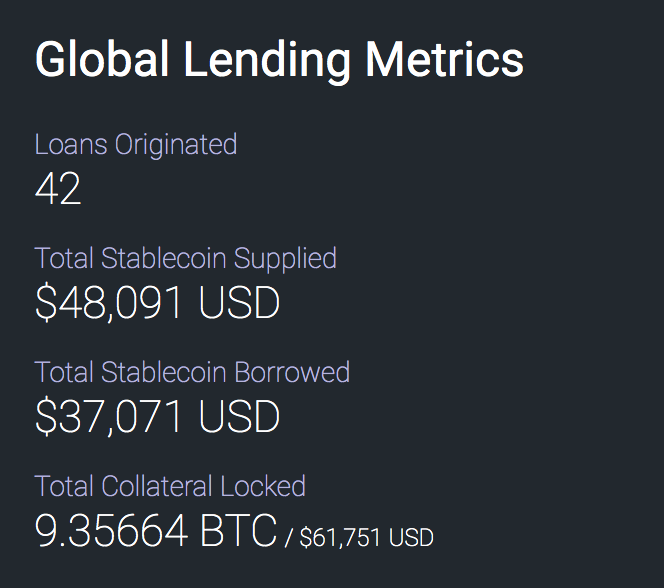Select the 9.35664 collateral number
Image resolution: width=664 pixels, height=588 pixels.
[112, 531]
